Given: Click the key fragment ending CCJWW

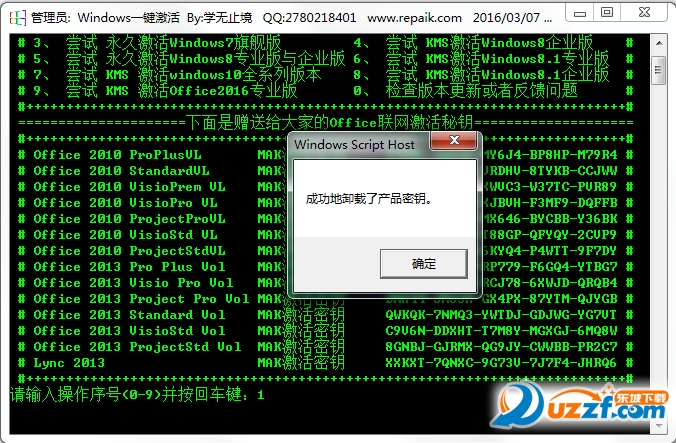Looking at the screenshot, I should click(550, 171).
